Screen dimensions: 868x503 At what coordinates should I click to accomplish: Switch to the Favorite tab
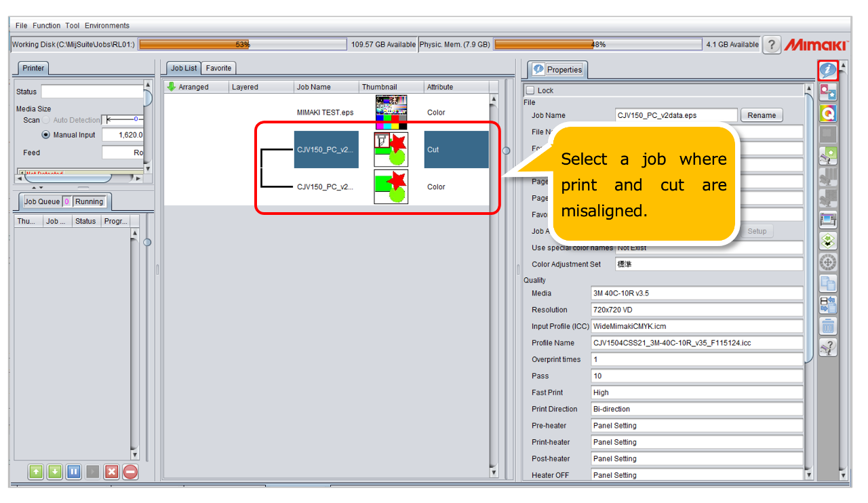click(x=218, y=68)
